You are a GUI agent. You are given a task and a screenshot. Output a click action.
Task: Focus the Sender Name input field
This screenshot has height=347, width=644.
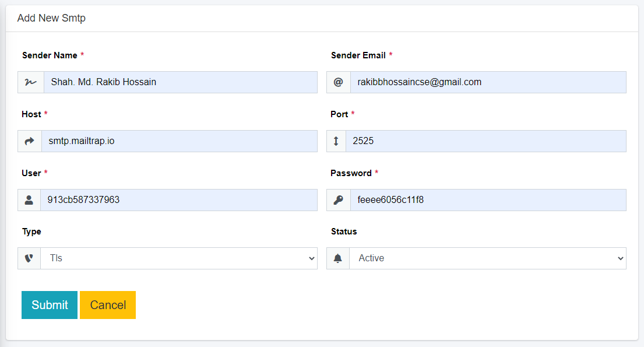tap(181, 82)
